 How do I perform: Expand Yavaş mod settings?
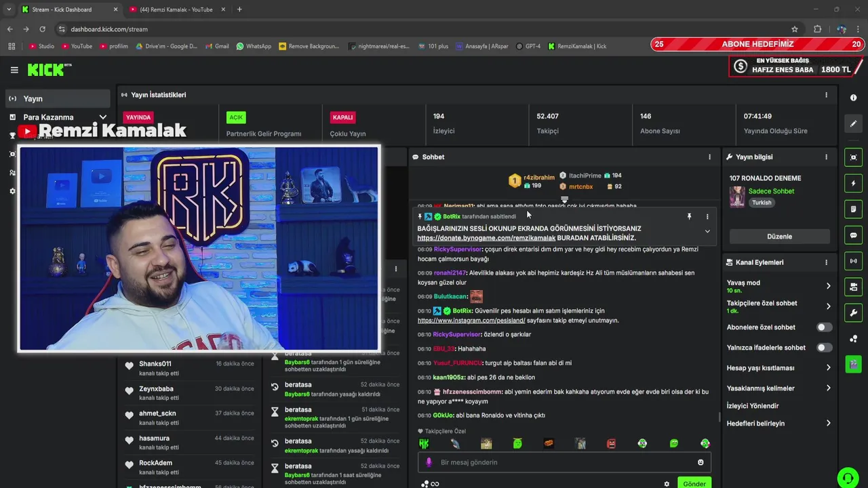(828, 286)
